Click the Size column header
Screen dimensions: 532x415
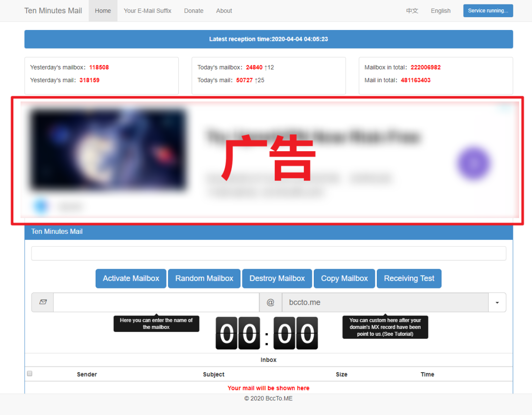(341, 374)
